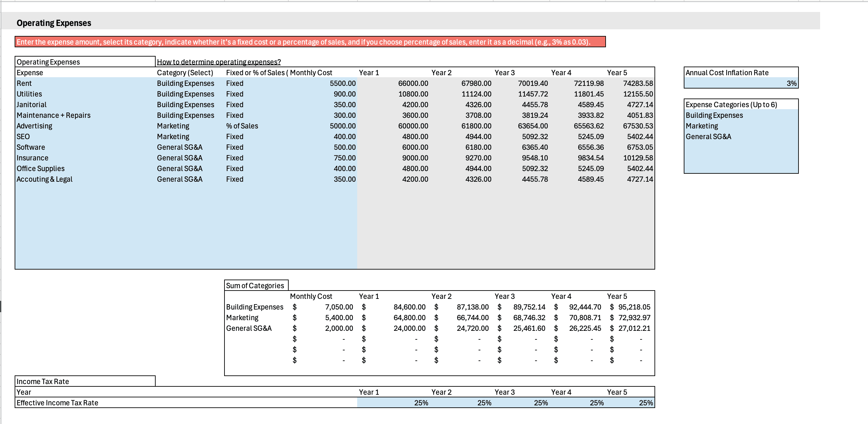Open the Category dropdown for the Rent expense
This screenshot has width=868, height=424.
(185, 83)
